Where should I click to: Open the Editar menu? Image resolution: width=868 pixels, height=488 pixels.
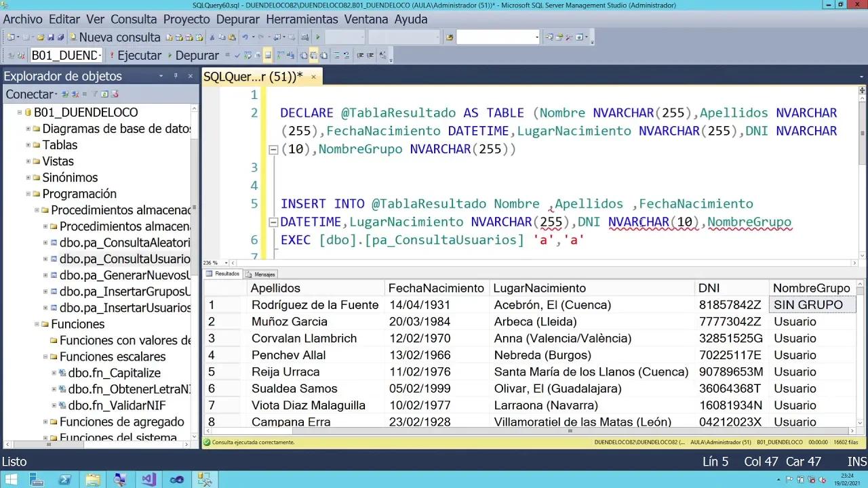64,19
